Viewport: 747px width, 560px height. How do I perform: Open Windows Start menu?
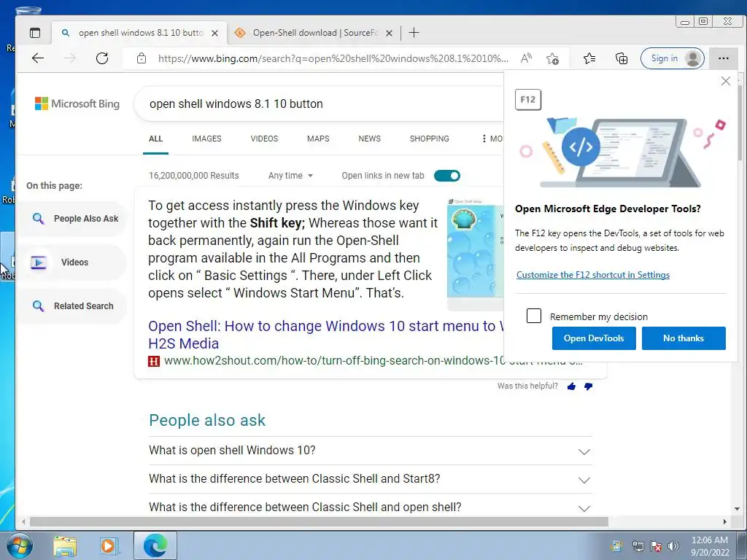[x=18, y=545]
